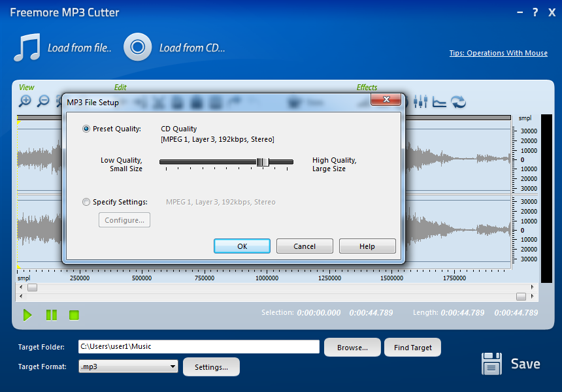Click the Zoom In magnifier icon
Image resolution: width=562 pixels, height=392 pixels.
click(x=25, y=101)
